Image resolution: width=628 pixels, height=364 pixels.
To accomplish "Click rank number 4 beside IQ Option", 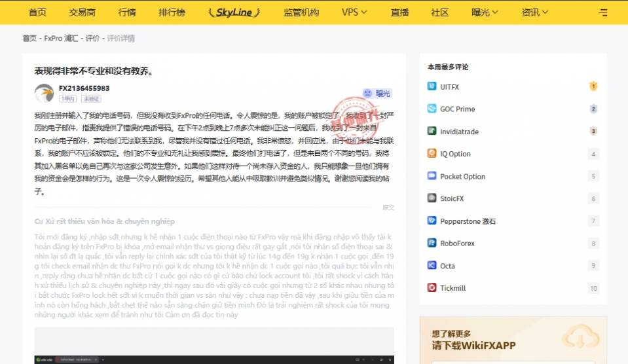I will point(593,154).
